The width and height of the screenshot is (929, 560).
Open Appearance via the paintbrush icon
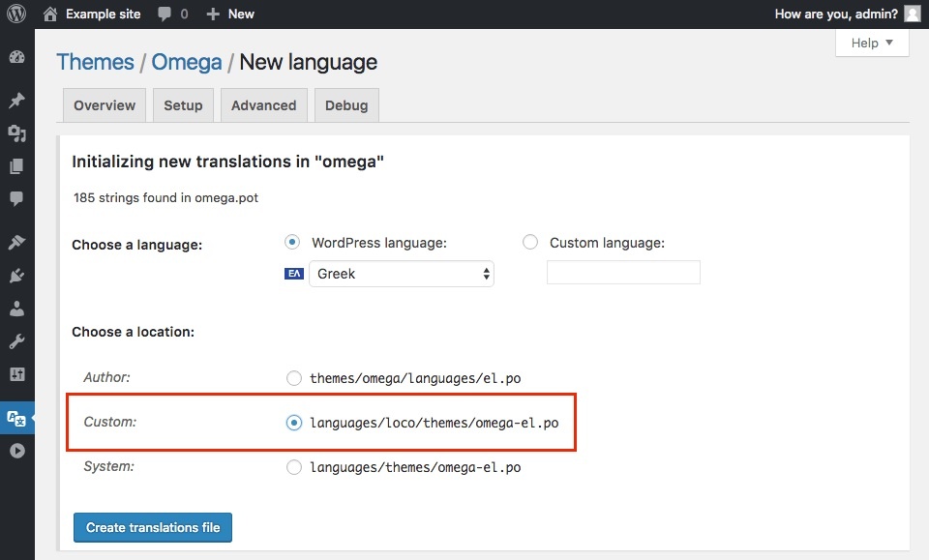click(16, 242)
